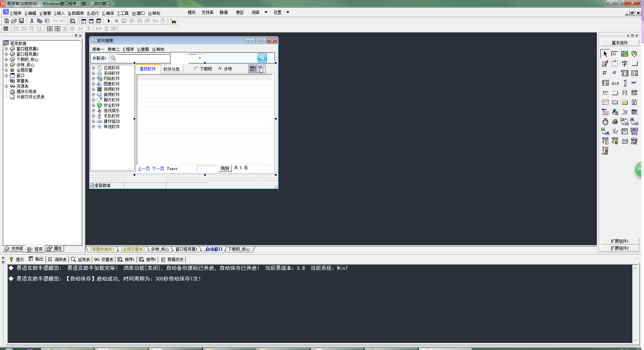This screenshot has width=644, height=350.
Task: Open the combo box dropdown arrow
Action: 200,58
